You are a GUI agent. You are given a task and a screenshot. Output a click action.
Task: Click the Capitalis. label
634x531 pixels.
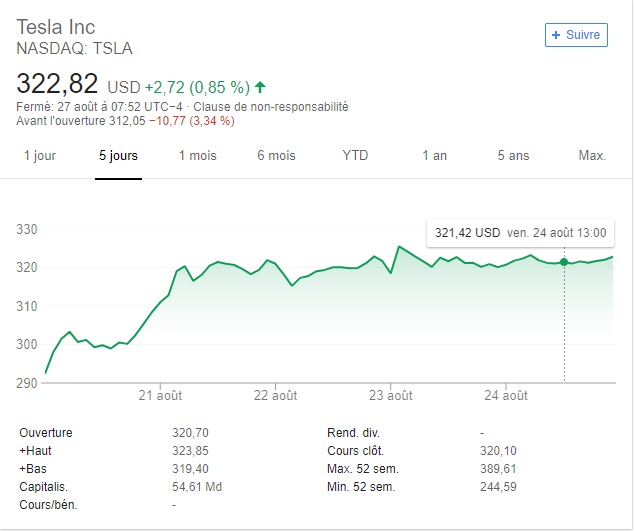click(43, 487)
